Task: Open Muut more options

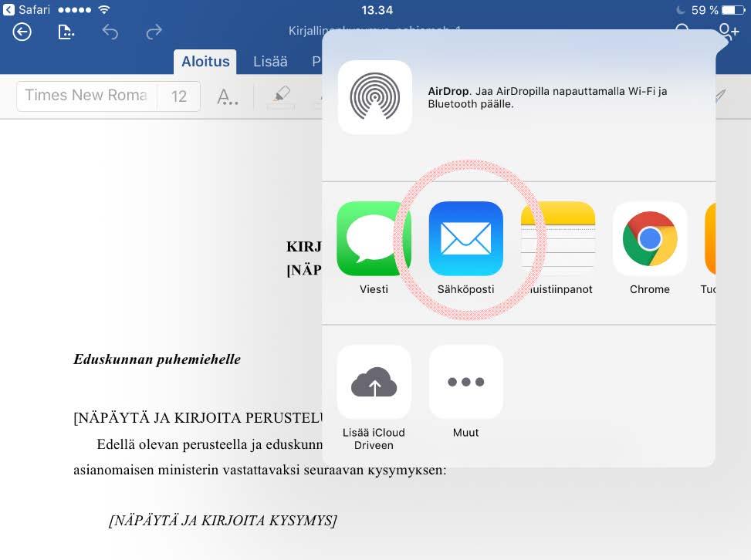Action: coord(466,382)
